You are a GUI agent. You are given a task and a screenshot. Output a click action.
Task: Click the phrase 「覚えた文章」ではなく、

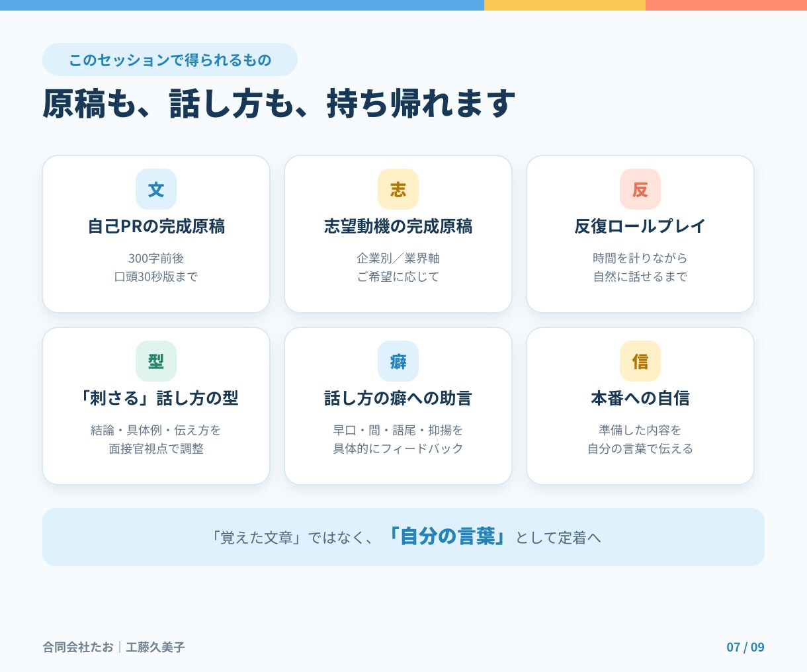pyautogui.click(x=292, y=538)
